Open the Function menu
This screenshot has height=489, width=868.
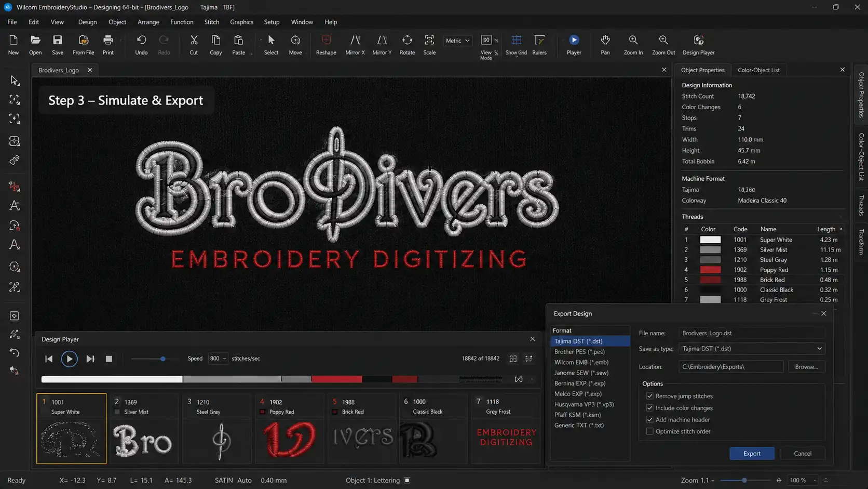click(x=182, y=22)
